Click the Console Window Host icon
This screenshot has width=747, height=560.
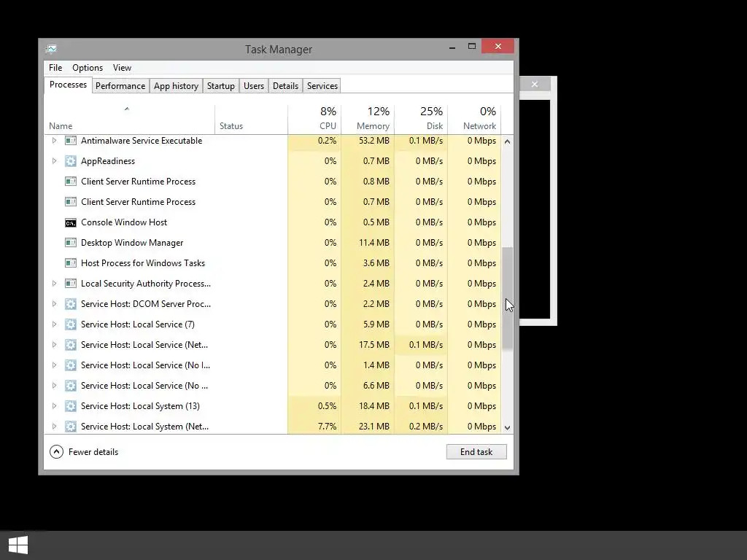click(x=71, y=222)
